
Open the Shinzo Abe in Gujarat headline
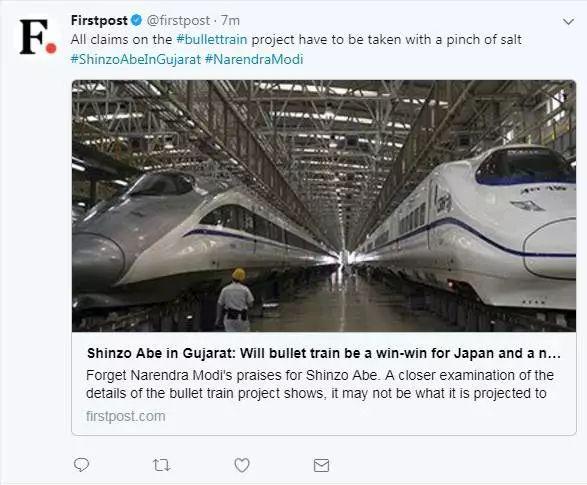tap(324, 353)
